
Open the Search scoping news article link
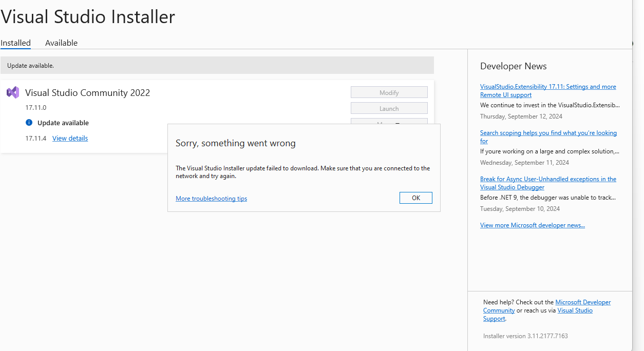[548, 137]
